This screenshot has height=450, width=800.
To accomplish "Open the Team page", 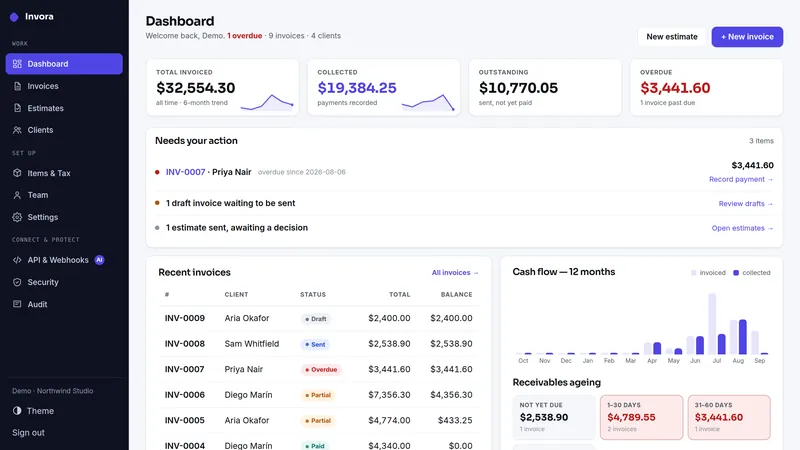I will pos(64,195).
